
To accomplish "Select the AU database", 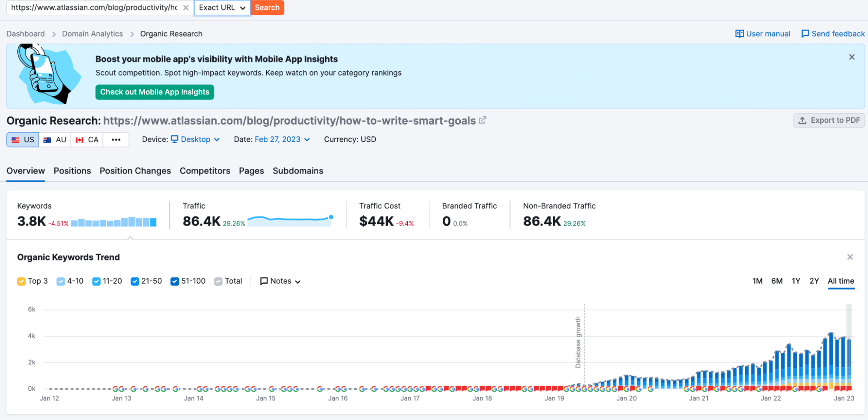I will pyautogui.click(x=55, y=140).
